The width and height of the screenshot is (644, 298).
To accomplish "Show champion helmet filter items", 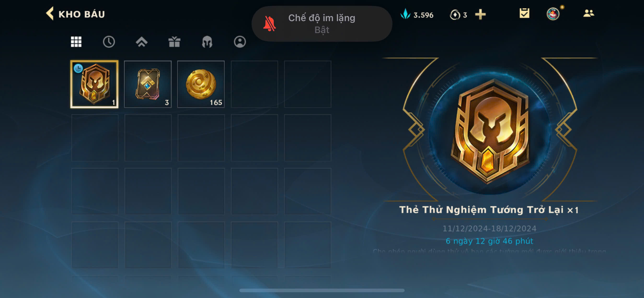I will click(207, 42).
